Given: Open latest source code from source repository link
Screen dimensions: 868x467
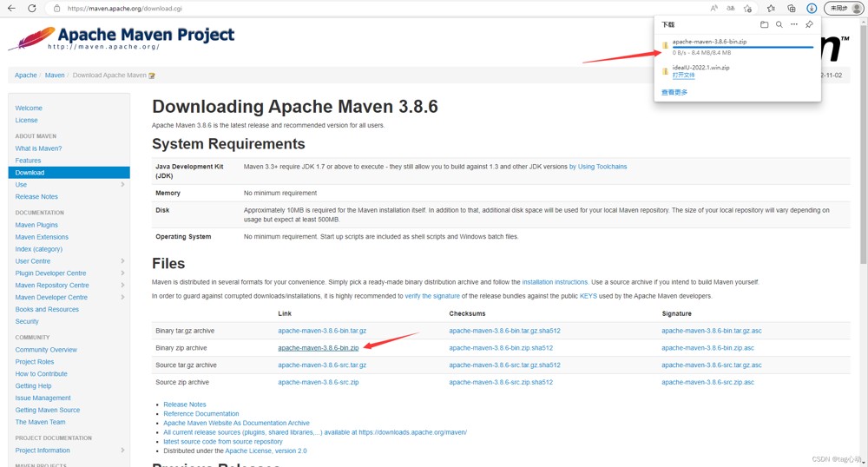Looking at the screenshot, I should point(222,442).
